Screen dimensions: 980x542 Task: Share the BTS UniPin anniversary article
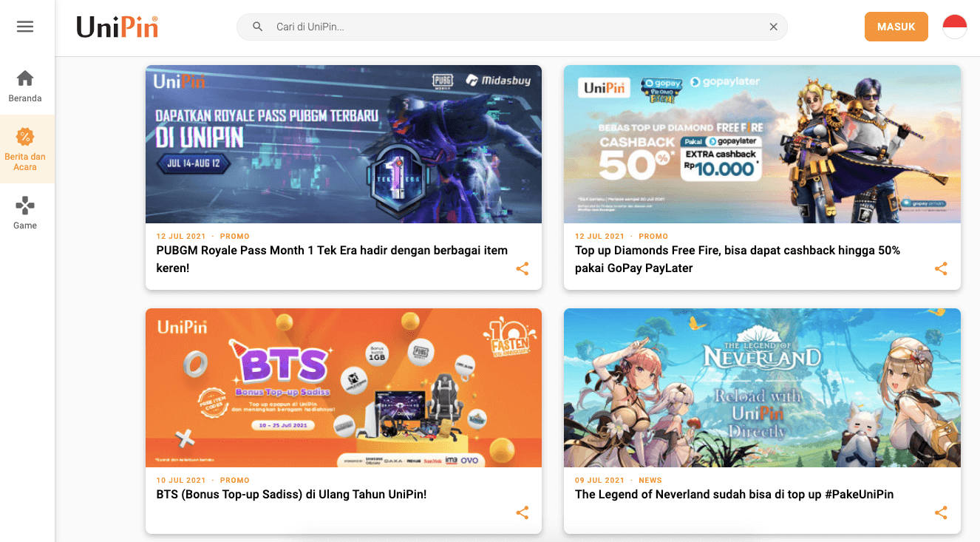[523, 512]
